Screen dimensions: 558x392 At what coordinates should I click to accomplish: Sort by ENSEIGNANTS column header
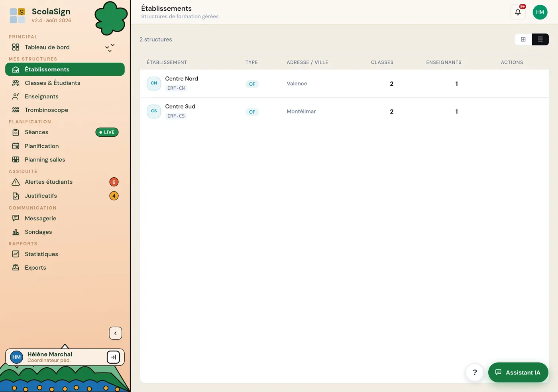[x=444, y=63]
